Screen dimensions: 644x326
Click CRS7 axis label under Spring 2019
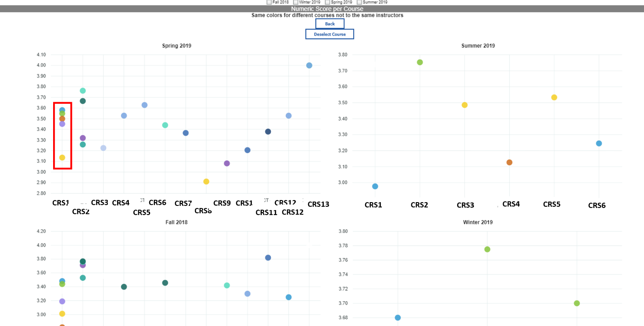click(x=183, y=203)
